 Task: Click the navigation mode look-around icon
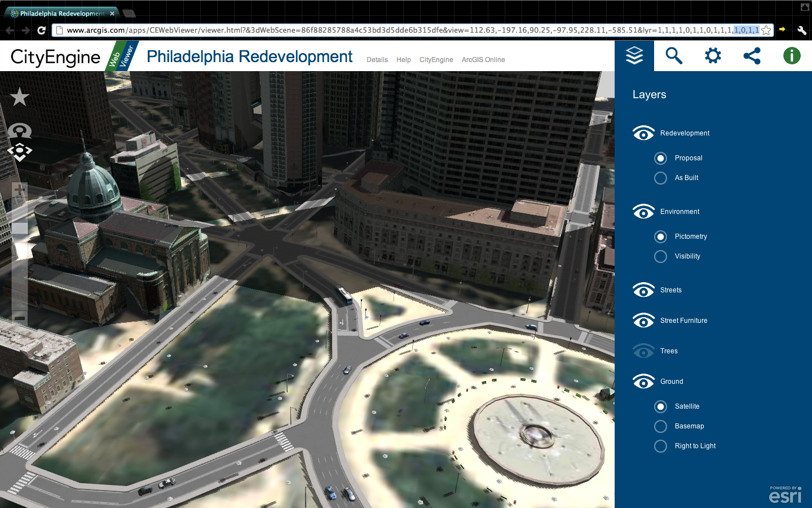(20, 131)
